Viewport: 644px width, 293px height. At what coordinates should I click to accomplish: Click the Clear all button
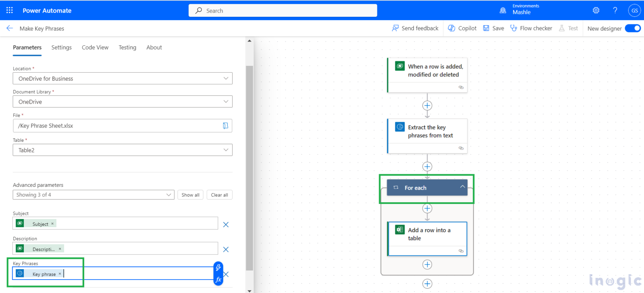pyautogui.click(x=219, y=195)
